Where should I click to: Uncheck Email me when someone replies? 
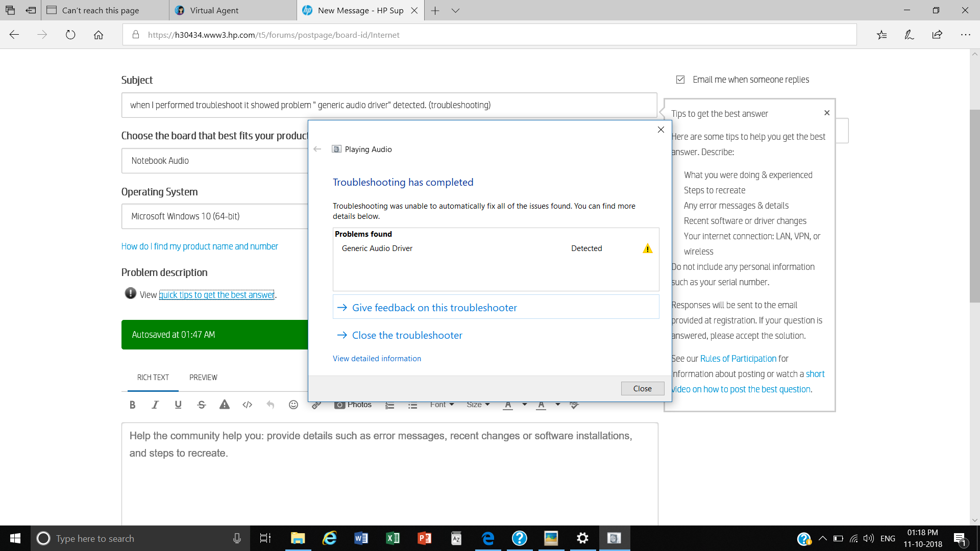[x=680, y=80]
